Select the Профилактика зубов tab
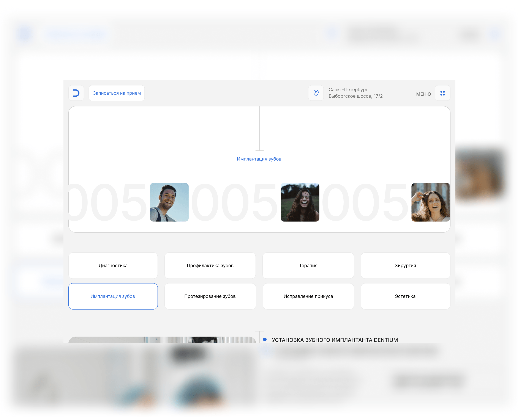This screenshot has height=420, width=518. [210, 265]
